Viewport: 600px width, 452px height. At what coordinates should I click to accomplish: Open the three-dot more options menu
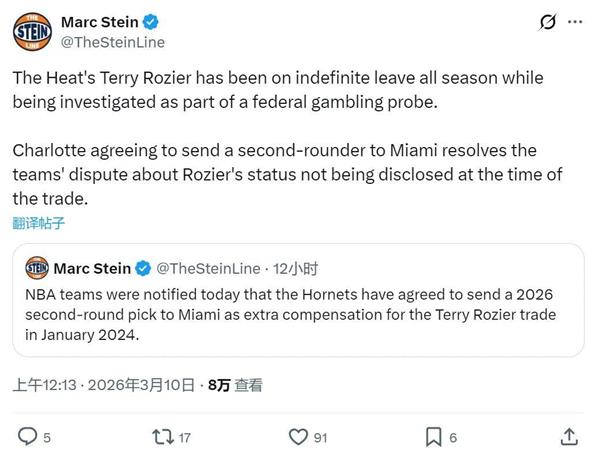point(578,22)
